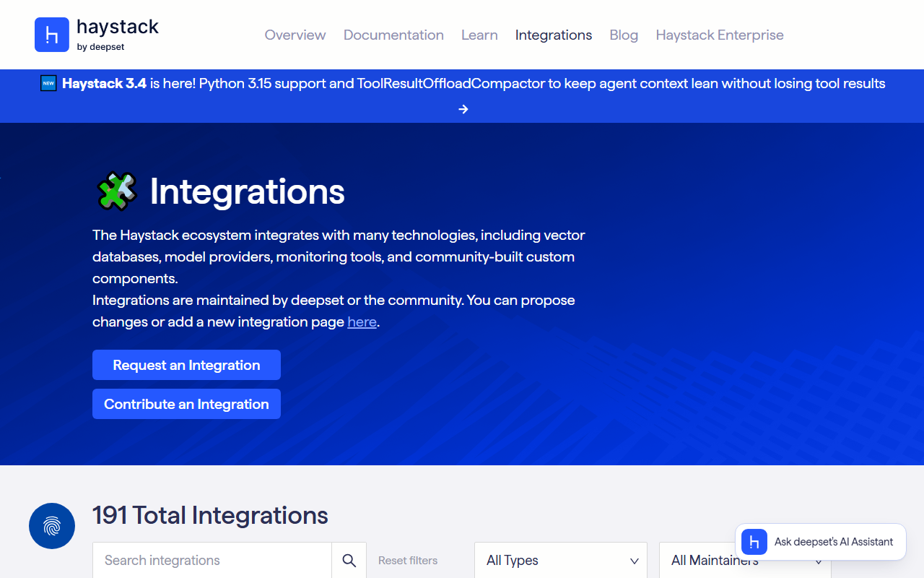The height and width of the screenshot is (578, 924).
Task: Click the '191 Total Integrations' heading
Action: 210,515
